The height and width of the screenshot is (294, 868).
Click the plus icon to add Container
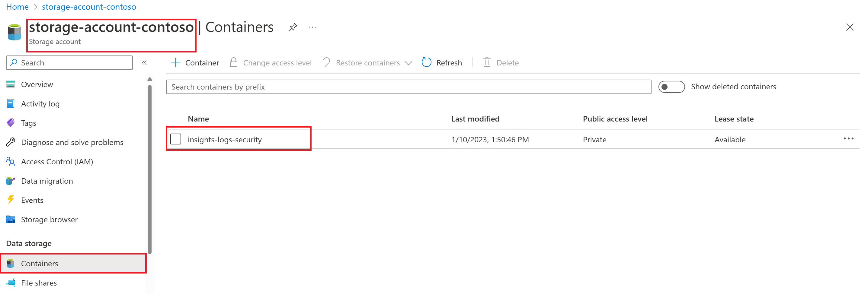175,62
